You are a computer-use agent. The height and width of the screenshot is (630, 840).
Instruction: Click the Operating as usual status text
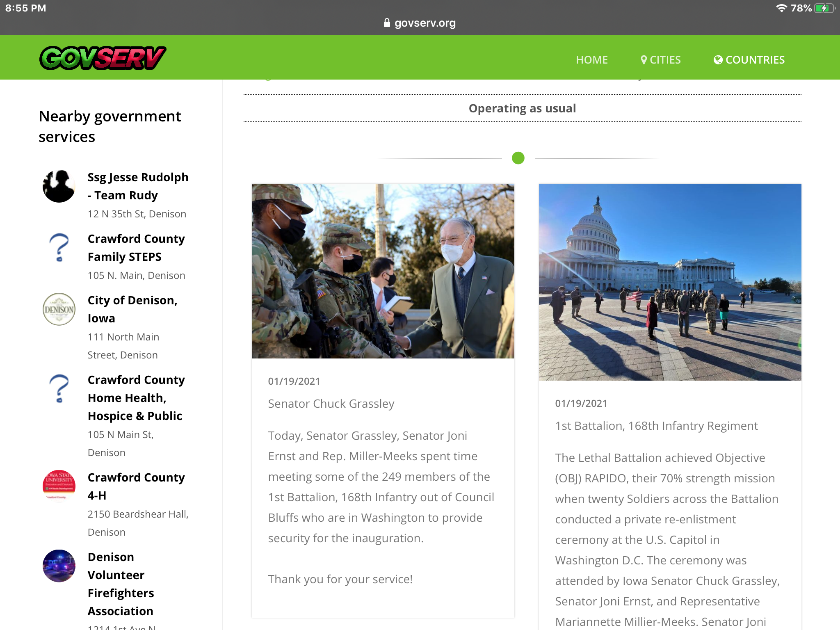pos(523,108)
